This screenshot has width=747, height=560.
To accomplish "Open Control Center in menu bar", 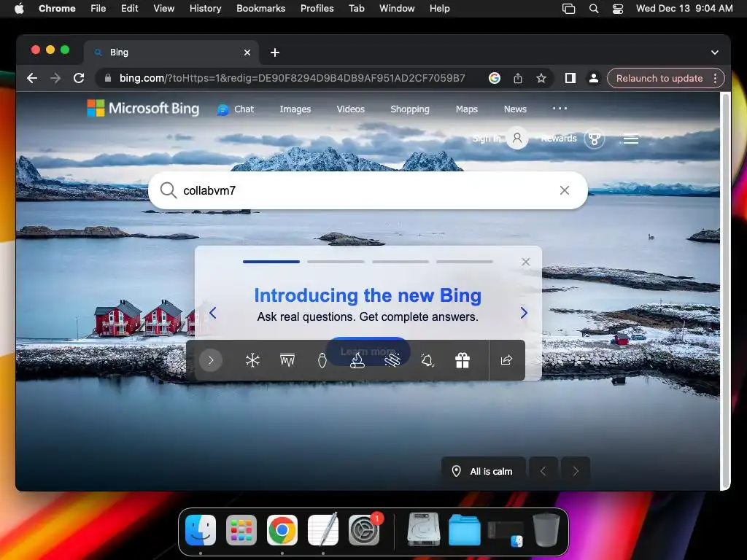I will (618, 9).
